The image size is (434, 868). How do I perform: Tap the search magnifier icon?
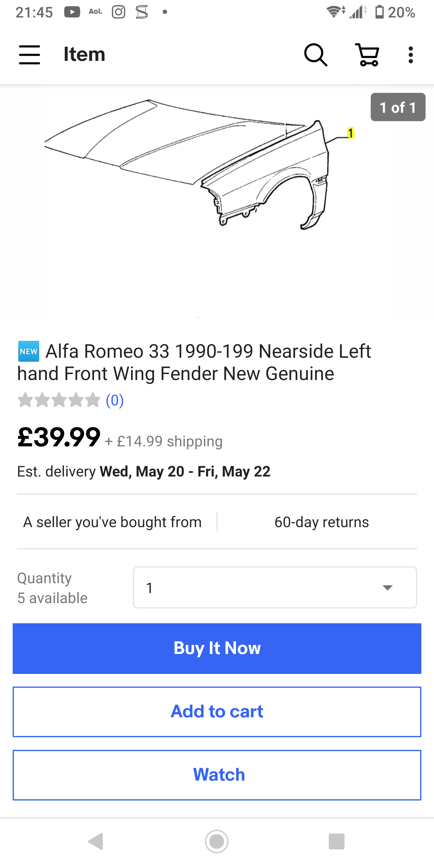point(315,55)
